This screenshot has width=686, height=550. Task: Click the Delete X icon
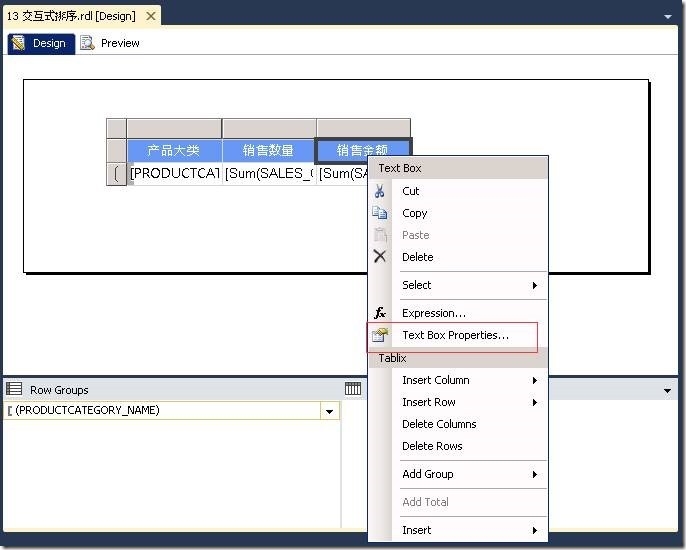tap(380, 256)
